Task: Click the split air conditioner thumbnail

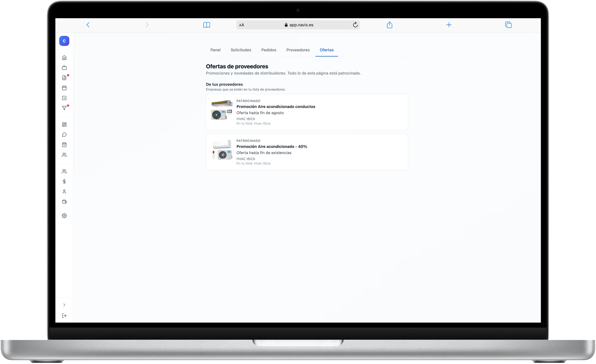Action: [222, 150]
